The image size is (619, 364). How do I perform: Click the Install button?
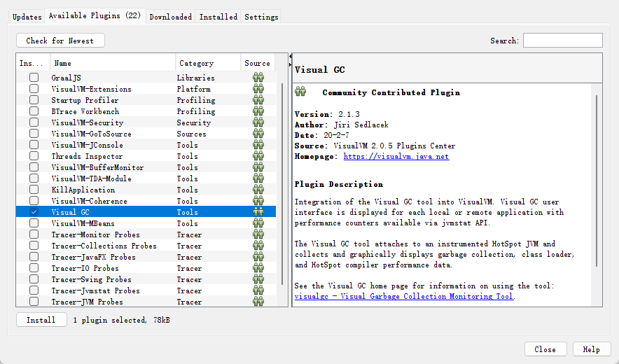coord(41,320)
